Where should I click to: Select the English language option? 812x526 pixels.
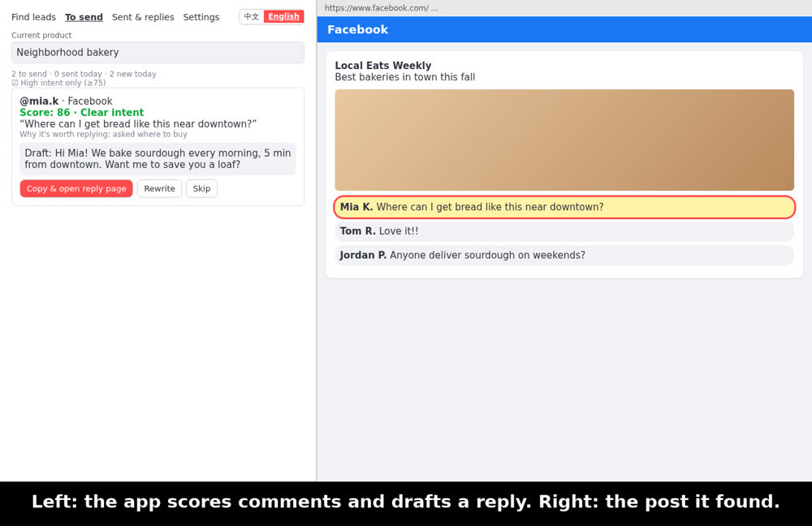click(x=283, y=16)
